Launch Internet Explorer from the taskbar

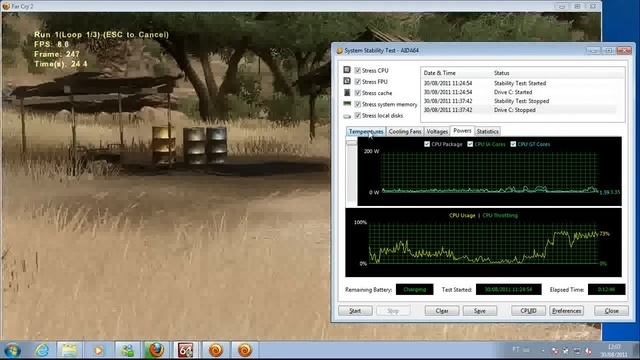pos(42,350)
